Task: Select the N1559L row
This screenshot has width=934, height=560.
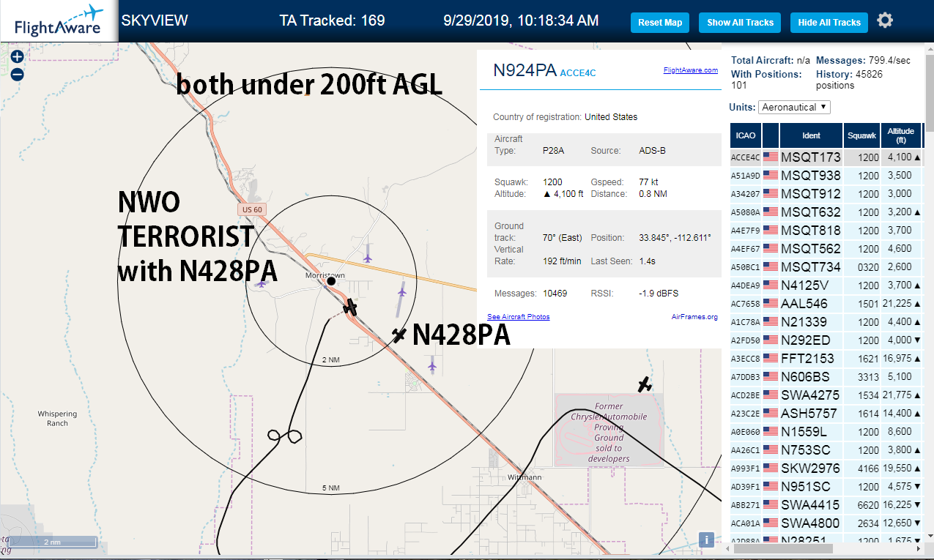Action: point(826,431)
